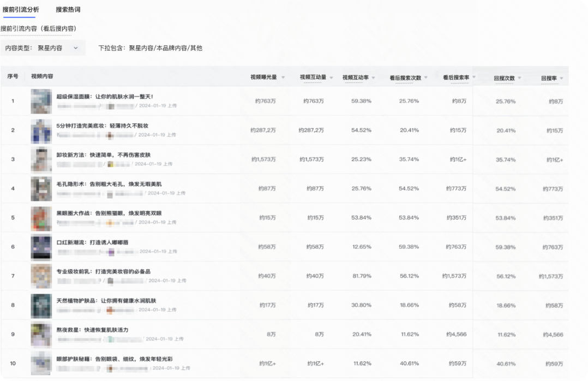This screenshot has height=381, width=588.
Task: Select the 搜前引流分析 tab
Action: tap(22, 9)
